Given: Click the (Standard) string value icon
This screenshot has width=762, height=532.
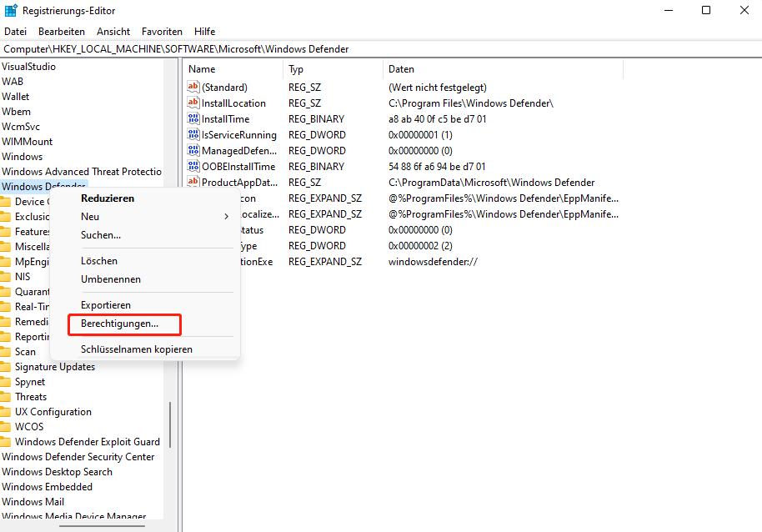Looking at the screenshot, I should point(193,87).
